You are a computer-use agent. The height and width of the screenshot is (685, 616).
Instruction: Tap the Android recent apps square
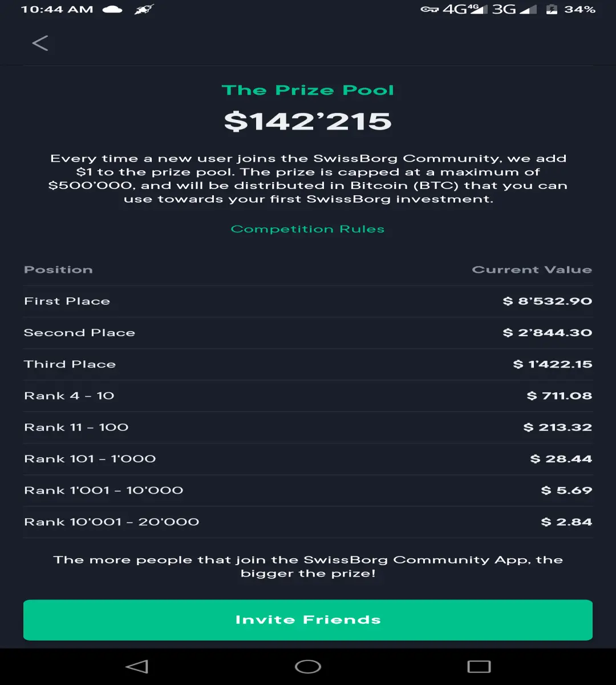[x=479, y=666]
